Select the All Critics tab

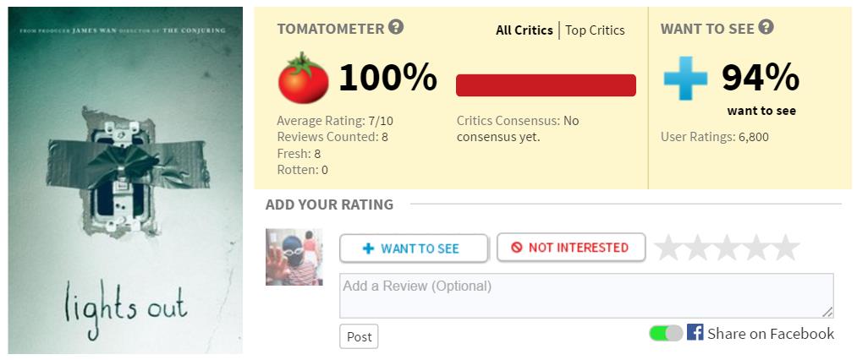[525, 30]
